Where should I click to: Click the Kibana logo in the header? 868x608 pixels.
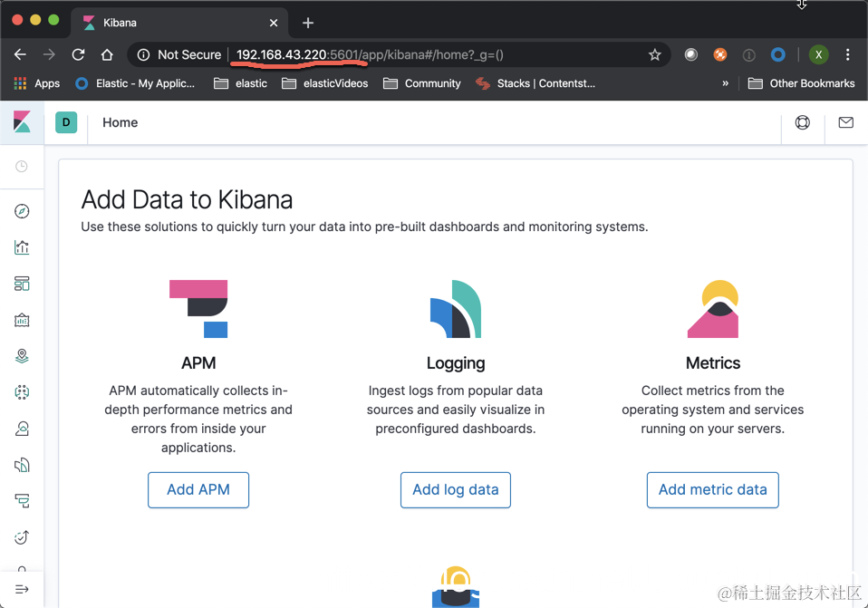pos(22,122)
